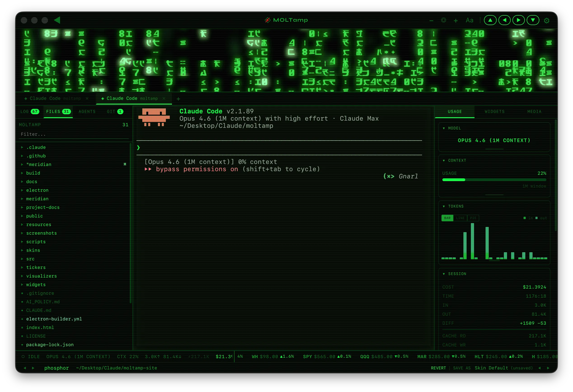Viewport: 573px width, 392px height.
Task: Open the ~/Desktop/Claude/moltamp-site path
Action: (116, 368)
